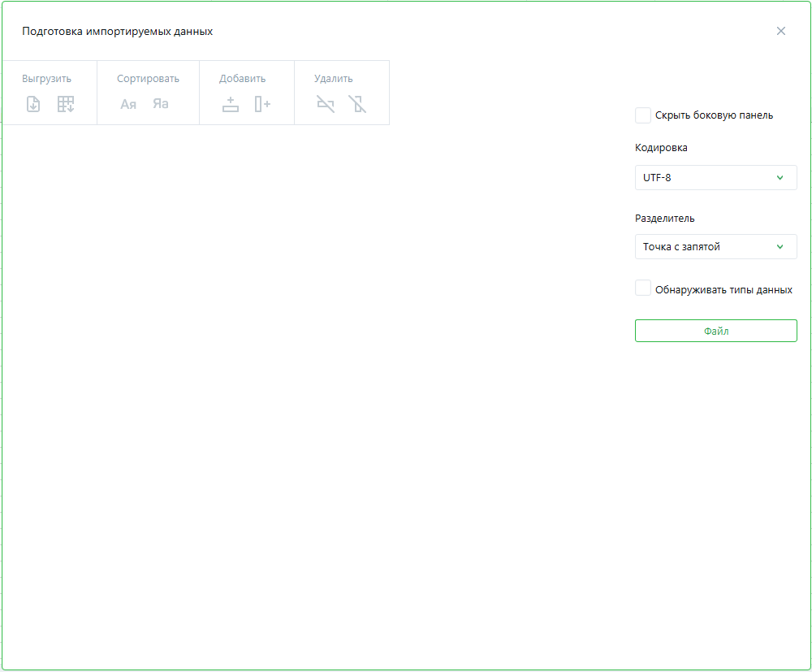Click the delete column icon
Screen dimensions: 812x672
tap(357, 104)
